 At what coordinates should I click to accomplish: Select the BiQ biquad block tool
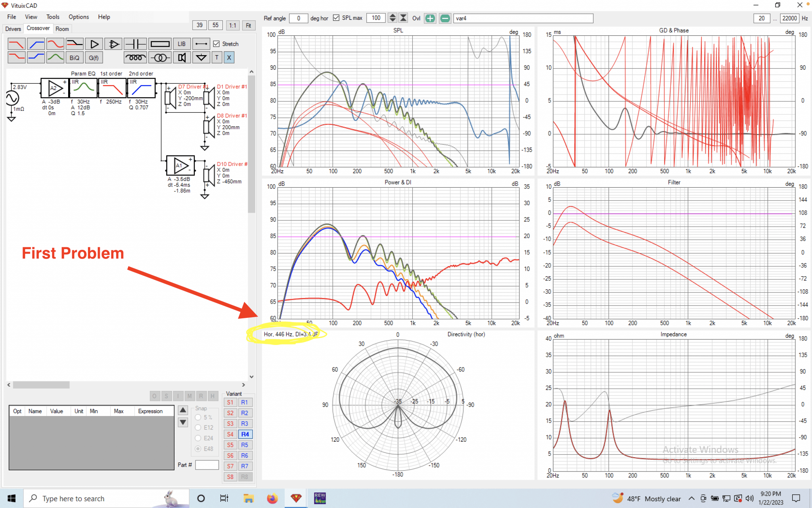75,58
